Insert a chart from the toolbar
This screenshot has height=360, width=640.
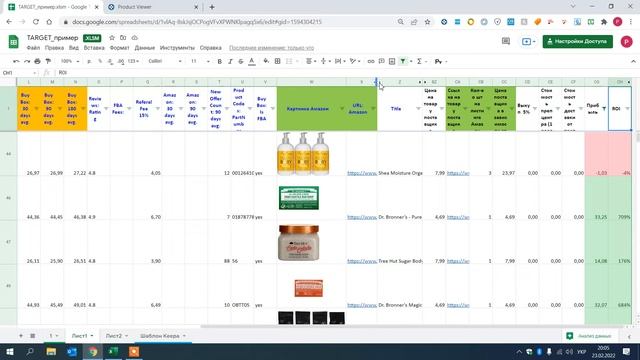click(392, 61)
